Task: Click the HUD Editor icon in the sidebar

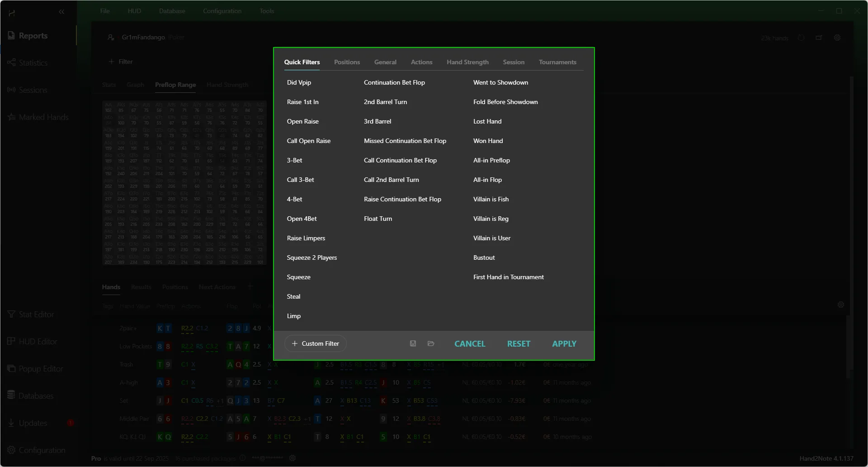Action: tap(11, 341)
